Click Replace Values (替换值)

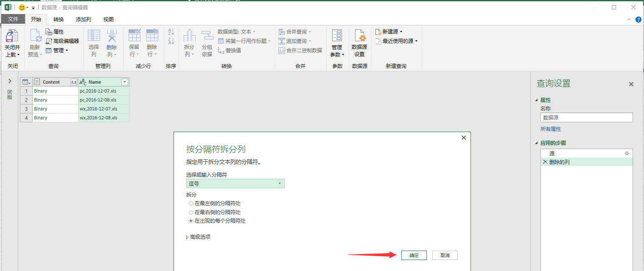230,50
